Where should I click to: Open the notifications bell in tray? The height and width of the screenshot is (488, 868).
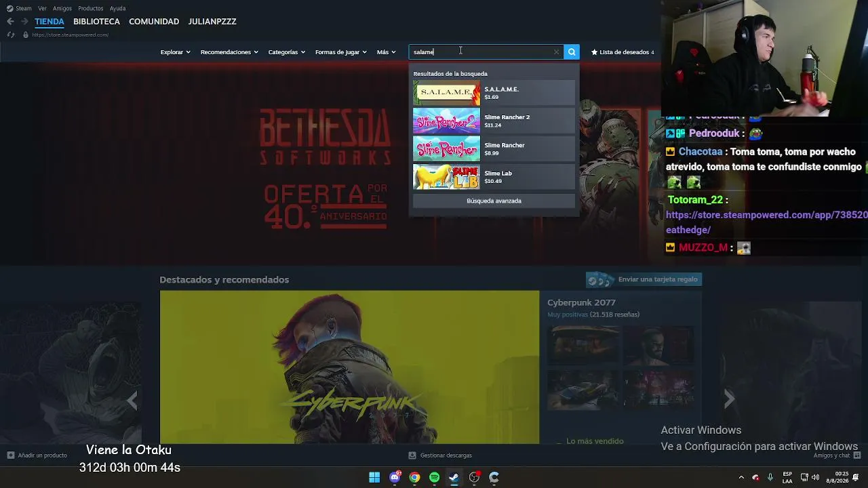pyautogui.click(x=856, y=477)
